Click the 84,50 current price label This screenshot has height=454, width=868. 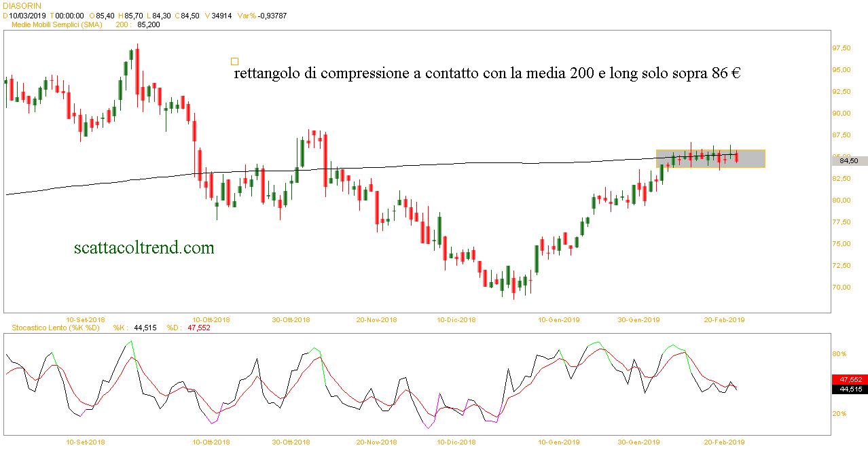click(849, 161)
